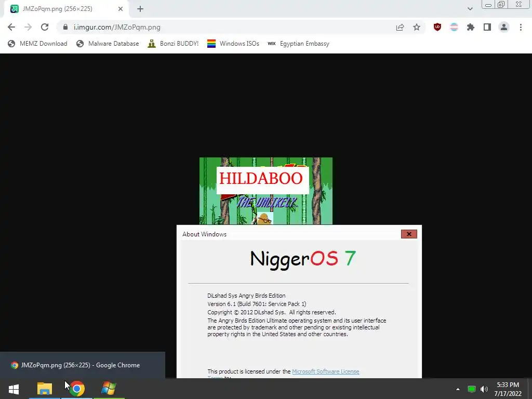The height and width of the screenshot is (399, 532).
Task: Select the JMZoPqm.png browser tab
Action: coord(66,9)
